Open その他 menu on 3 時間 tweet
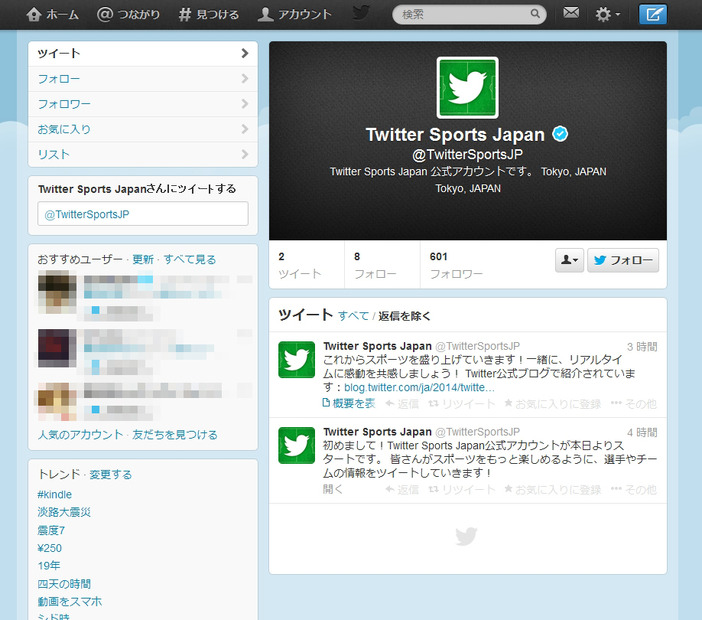The width and height of the screenshot is (702, 620). [634, 404]
